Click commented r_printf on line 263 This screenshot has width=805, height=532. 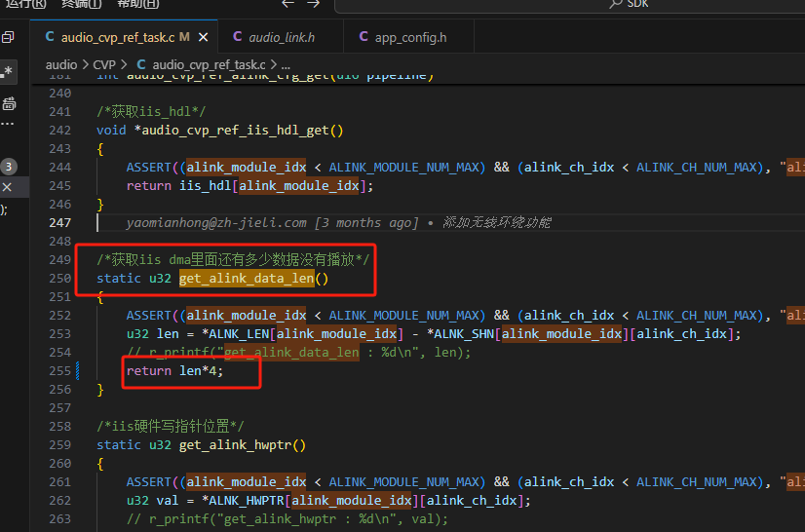point(287,518)
